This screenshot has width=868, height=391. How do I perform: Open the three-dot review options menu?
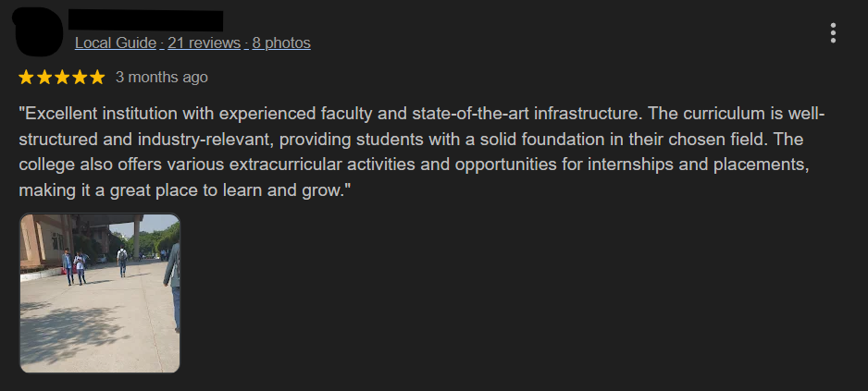tap(833, 34)
